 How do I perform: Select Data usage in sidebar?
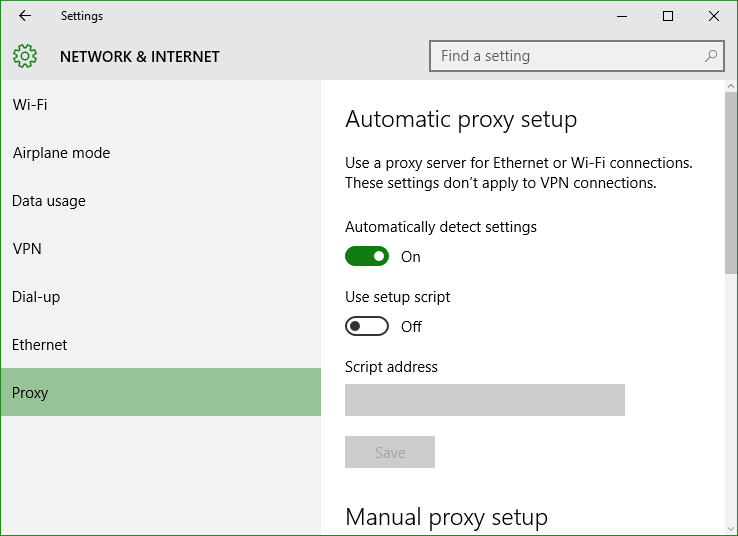tap(161, 200)
